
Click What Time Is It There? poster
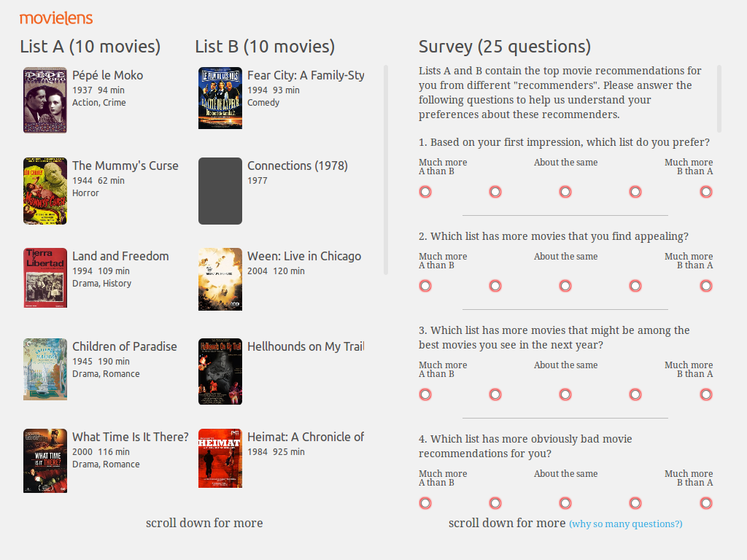(45, 460)
